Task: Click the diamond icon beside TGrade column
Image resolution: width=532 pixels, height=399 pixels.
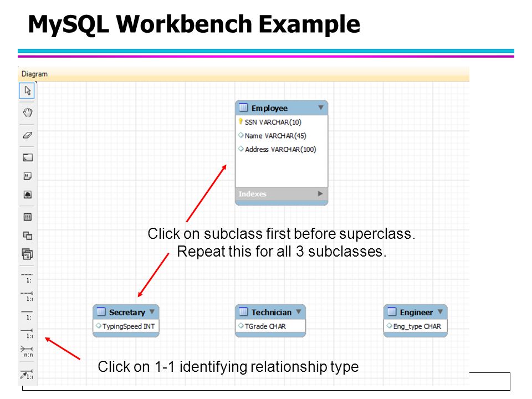Action: (x=241, y=326)
